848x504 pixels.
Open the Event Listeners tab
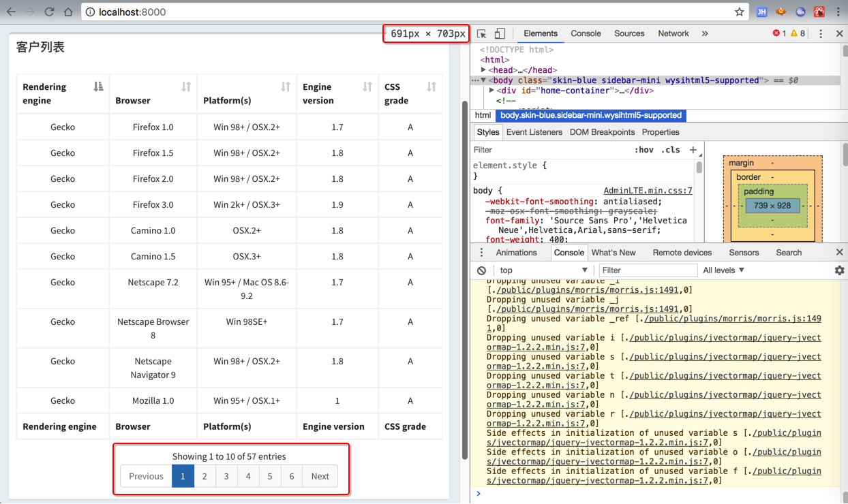tap(534, 132)
